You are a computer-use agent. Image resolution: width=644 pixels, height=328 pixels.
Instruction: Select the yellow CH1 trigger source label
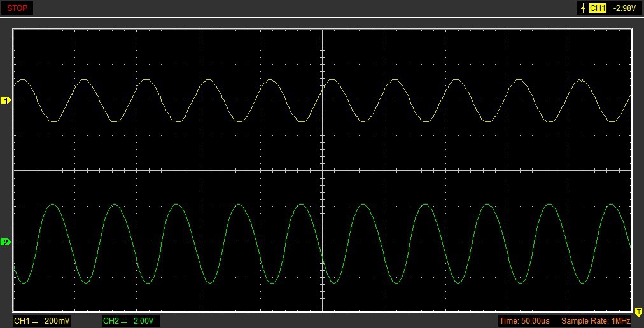point(597,8)
